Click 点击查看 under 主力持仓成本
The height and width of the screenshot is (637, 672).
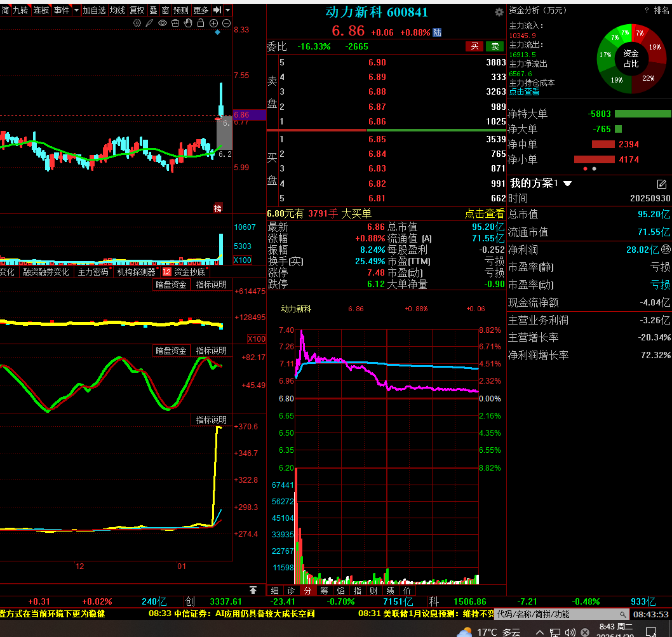(x=524, y=91)
